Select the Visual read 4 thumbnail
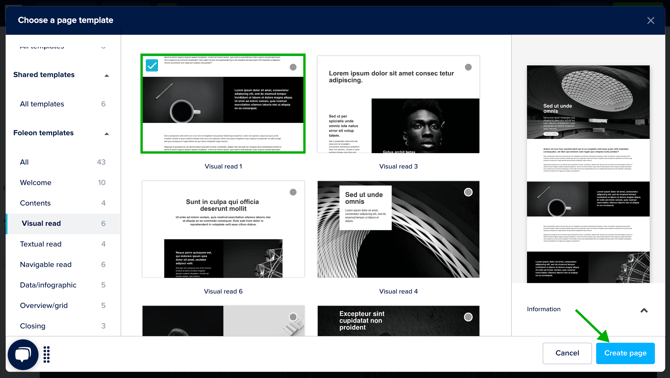670x378 pixels. 398,229
